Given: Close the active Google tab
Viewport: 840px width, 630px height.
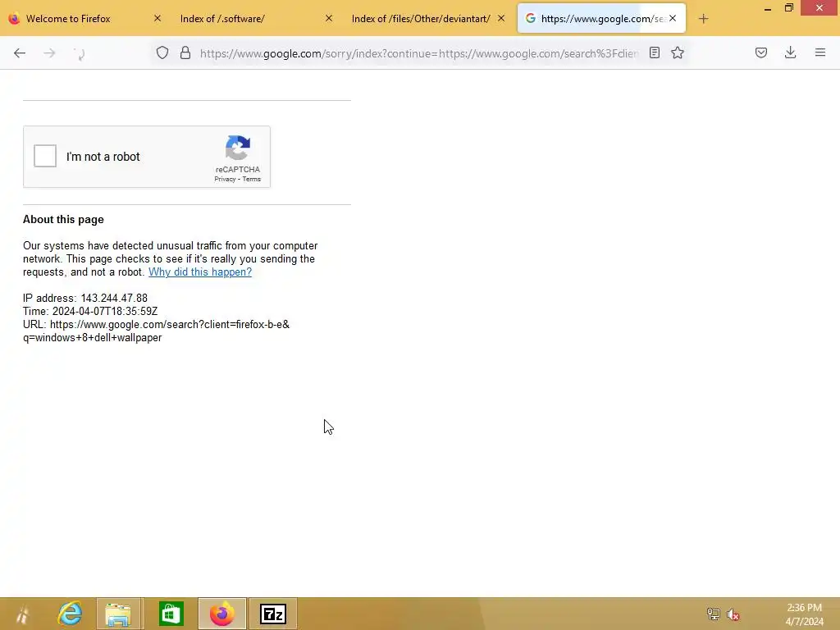Looking at the screenshot, I should click(673, 18).
